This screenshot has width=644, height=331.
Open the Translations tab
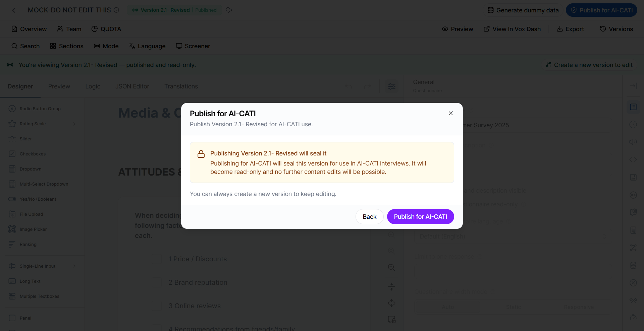pyautogui.click(x=181, y=86)
